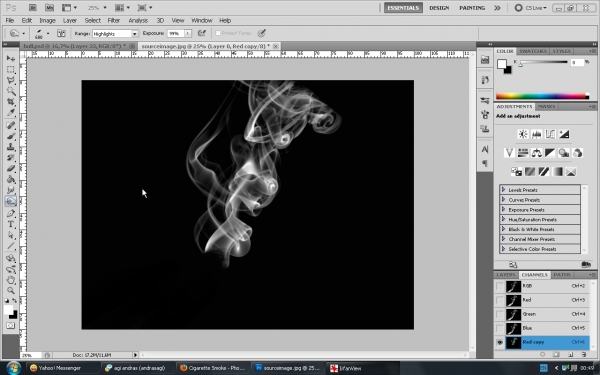
Task: Switch to the Painting workspace
Action: [472, 8]
